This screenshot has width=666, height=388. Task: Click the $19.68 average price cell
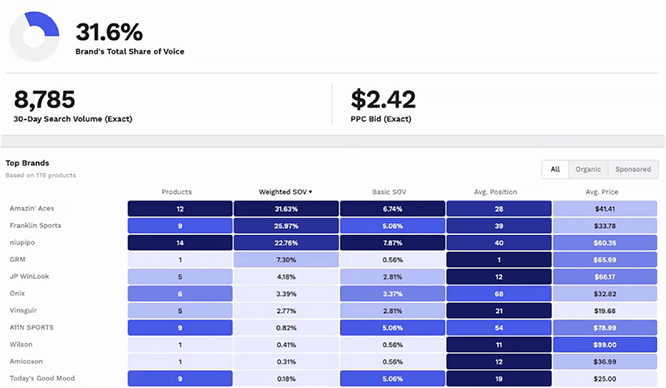coord(605,311)
